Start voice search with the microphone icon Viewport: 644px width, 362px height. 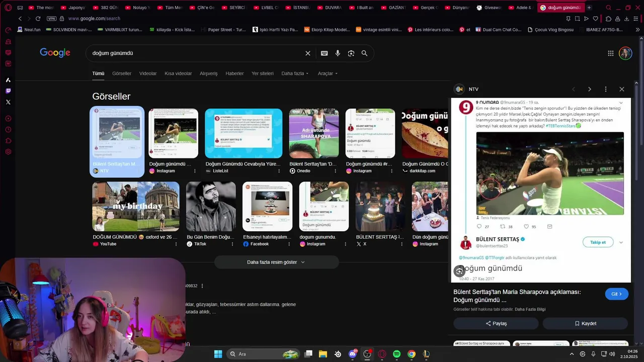point(338,53)
